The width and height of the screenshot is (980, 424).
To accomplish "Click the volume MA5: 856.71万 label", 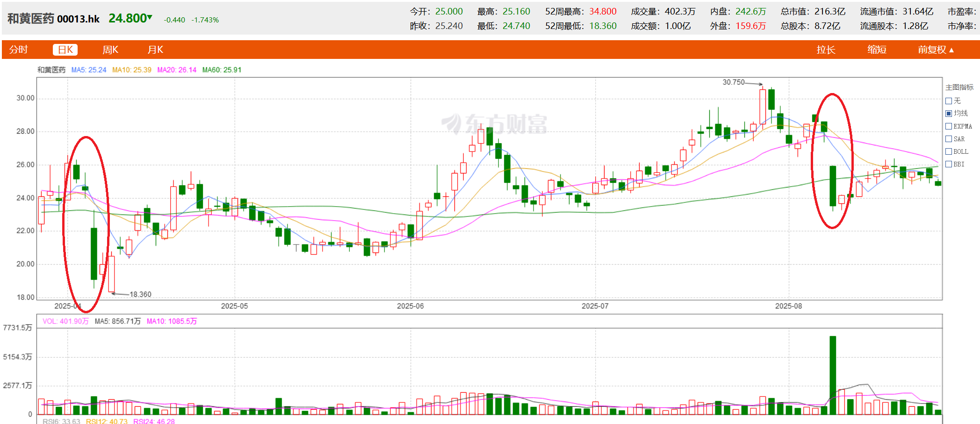I will click(117, 321).
